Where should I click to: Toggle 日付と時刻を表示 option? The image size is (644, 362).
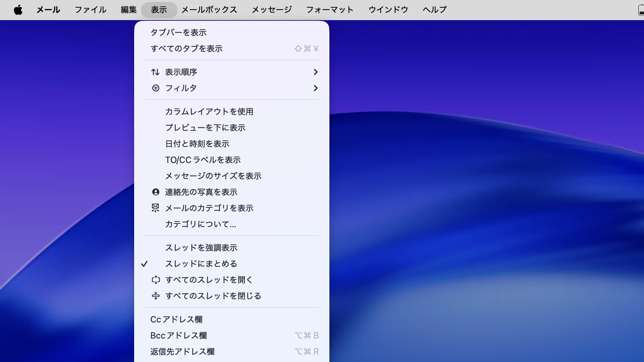197,144
